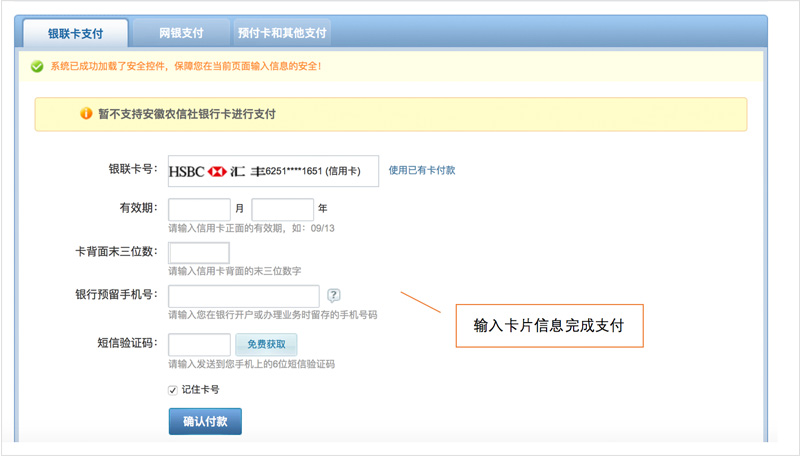The width and height of the screenshot is (800, 456).
Task: Click hint text 请输入信用卡背面的末三位数字
Action: 235,271
